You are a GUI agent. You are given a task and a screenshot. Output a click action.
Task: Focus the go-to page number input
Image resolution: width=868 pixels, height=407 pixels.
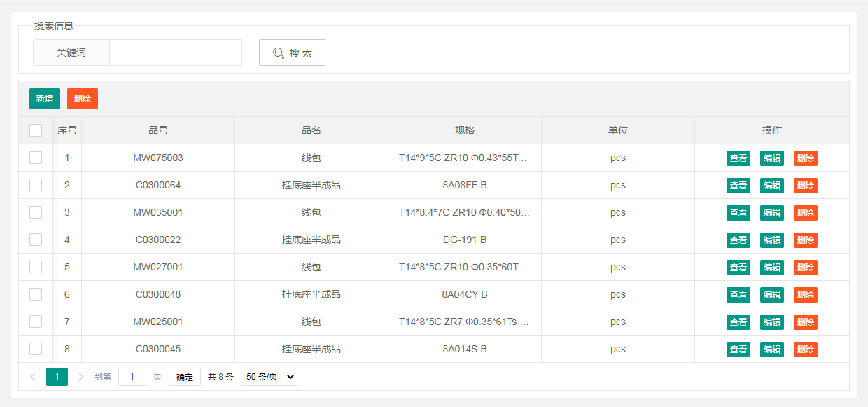coord(132,377)
